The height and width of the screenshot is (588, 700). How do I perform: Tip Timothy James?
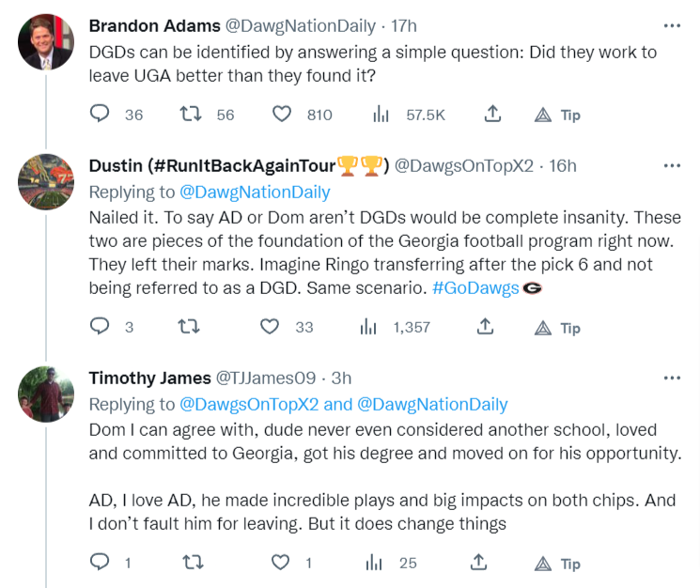tap(557, 564)
